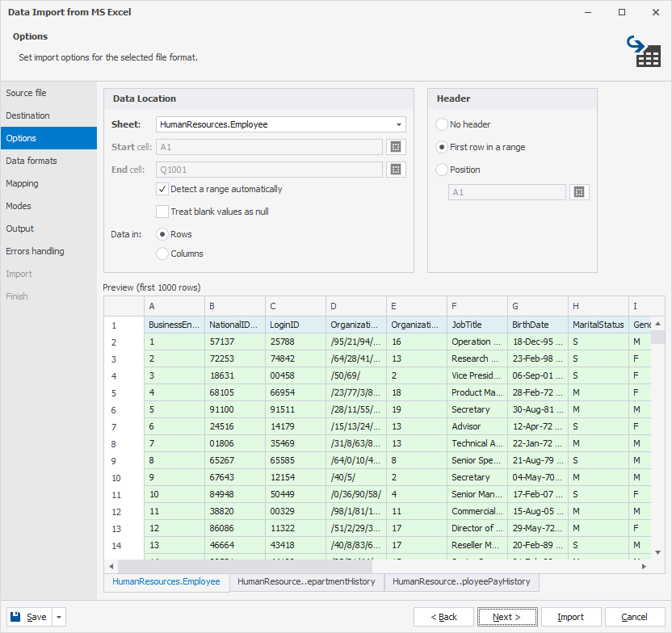Click the cell with value 74842
672x633 pixels.
click(296, 358)
